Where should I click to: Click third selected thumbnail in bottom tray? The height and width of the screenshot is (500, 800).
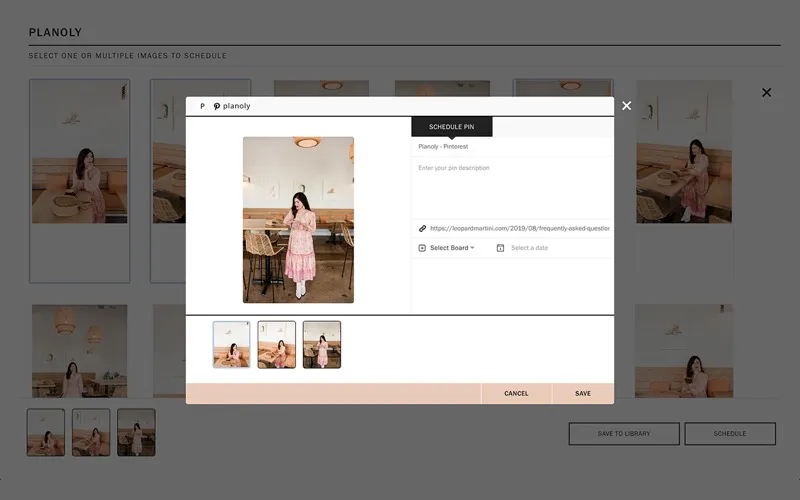pos(136,432)
